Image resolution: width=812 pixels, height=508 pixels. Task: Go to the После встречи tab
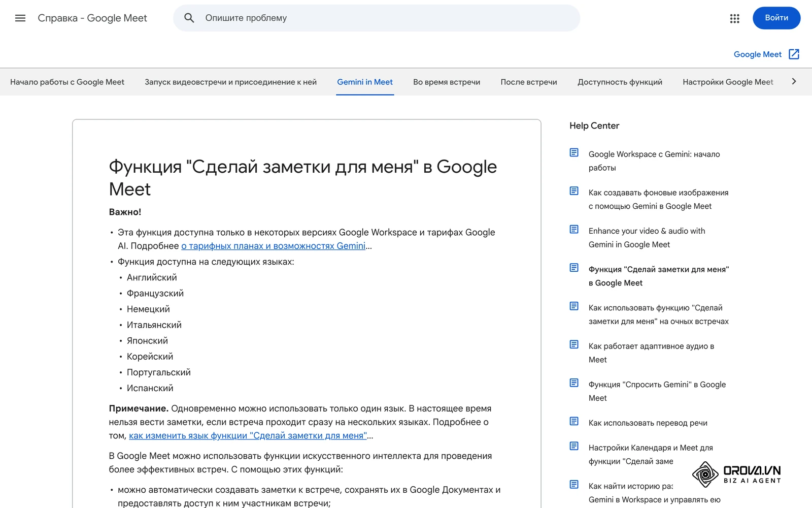(529, 82)
